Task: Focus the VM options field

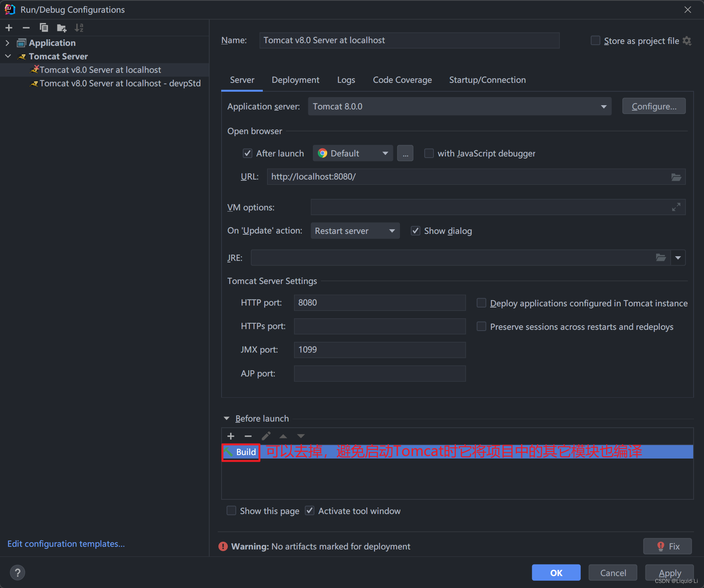Action: point(498,207)
